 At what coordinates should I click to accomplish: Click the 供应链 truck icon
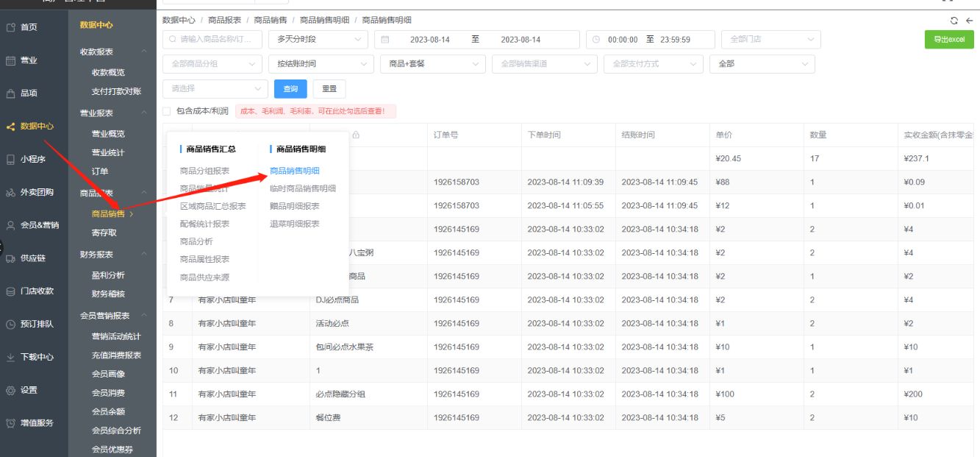coord(10,258)
